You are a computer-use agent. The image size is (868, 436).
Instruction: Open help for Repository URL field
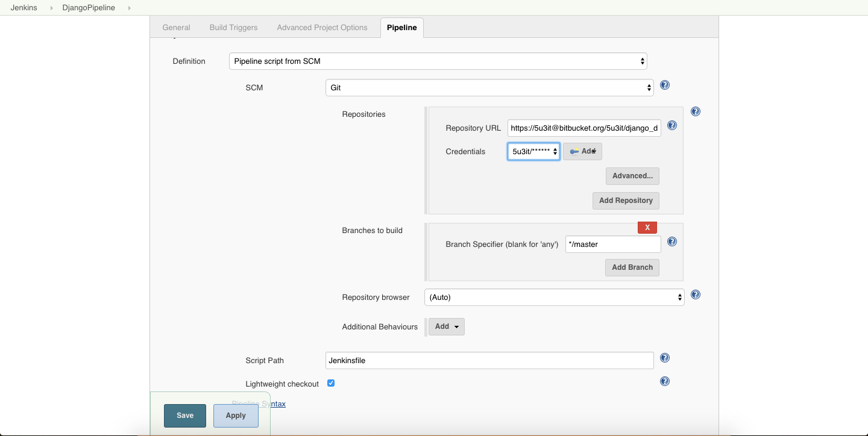click(672, 126)
